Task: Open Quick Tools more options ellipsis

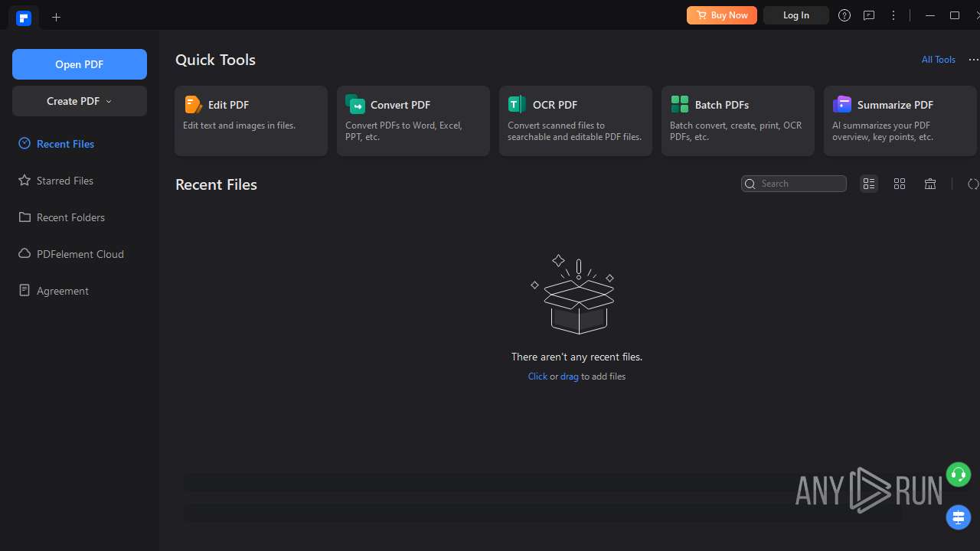Action: tap(974, 60)
